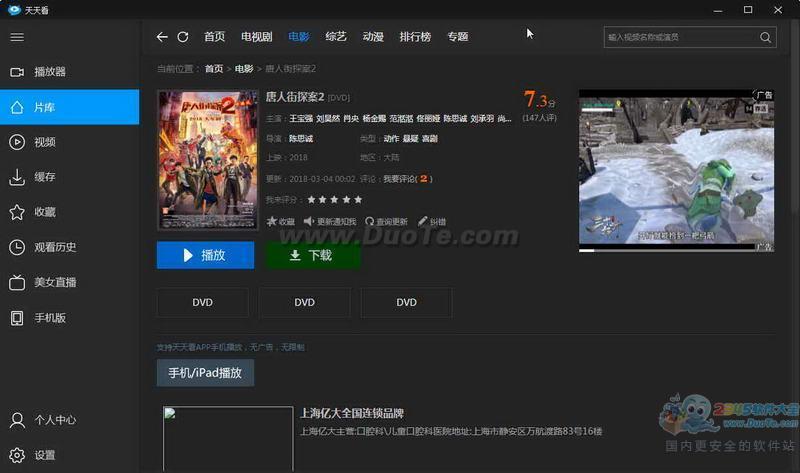Open 视频 videos in sidebar
Viewport: 800px width, 473px height.
(x=69, y=142)
